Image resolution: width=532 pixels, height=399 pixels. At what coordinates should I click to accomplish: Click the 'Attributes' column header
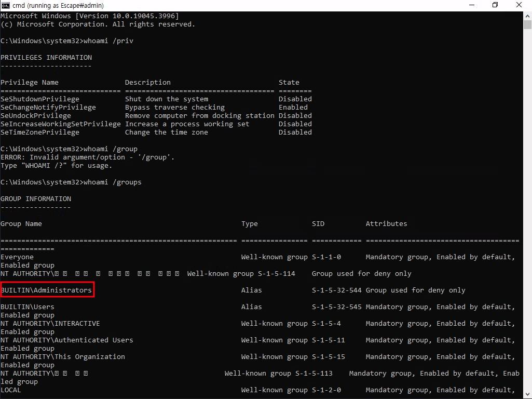pyautogui.click(x=386, y=223)
